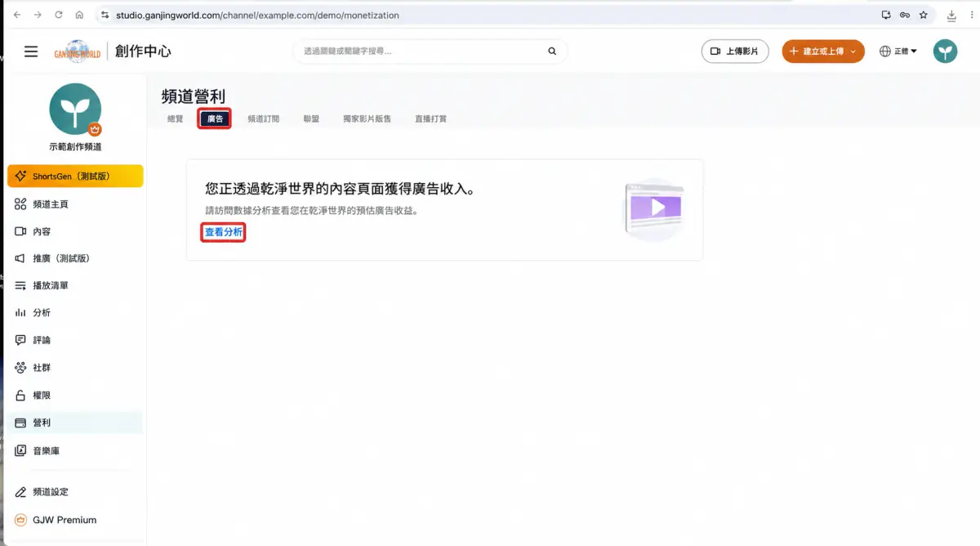Click the 評論 comment bubble icon
This screenshot has height=546, width=980.
click(x=20, y=340)
